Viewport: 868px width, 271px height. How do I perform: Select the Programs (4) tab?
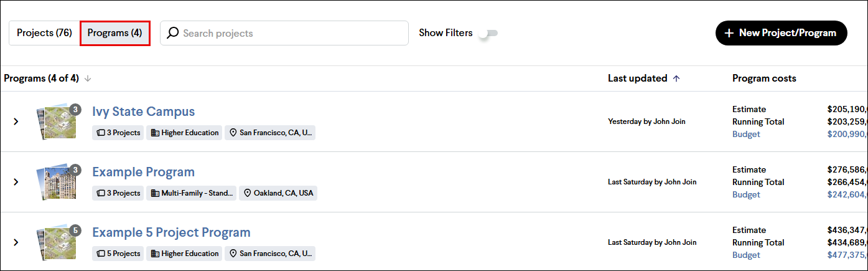[114, 33]
